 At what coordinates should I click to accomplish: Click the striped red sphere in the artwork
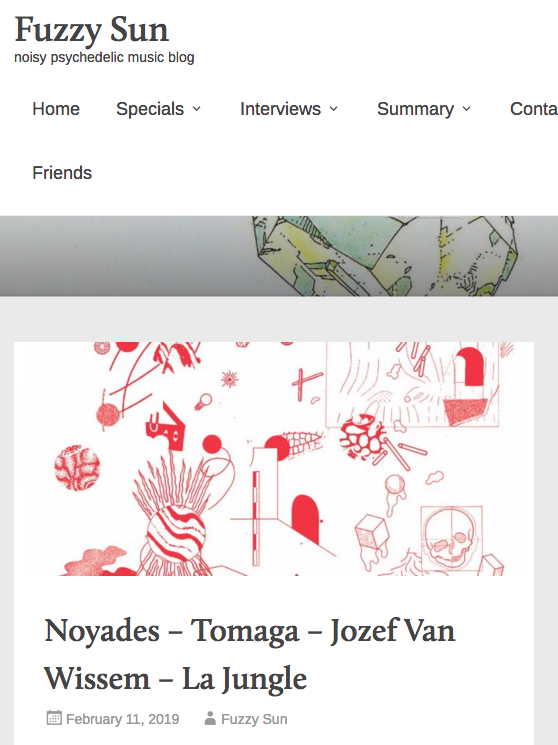tap(175, 534)
